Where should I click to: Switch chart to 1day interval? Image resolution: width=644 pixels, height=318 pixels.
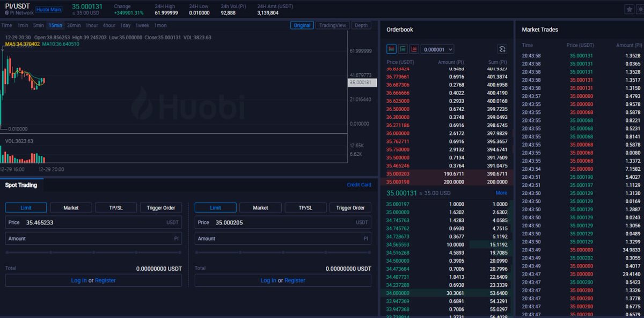[x=125, y=25]
